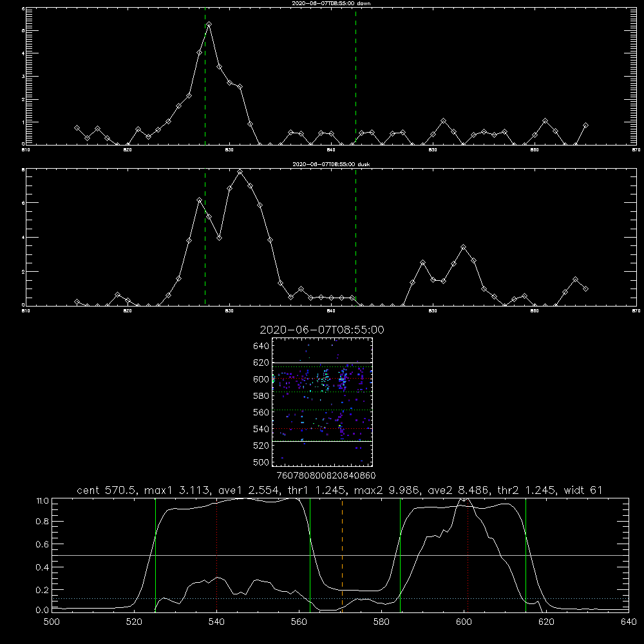
Task: Click left green dashed line in dawn plot
Action: [x=205, y=76]
